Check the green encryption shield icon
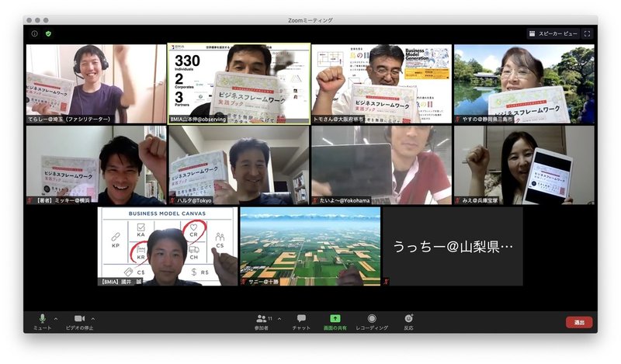Viewport: 621px width, 364px height. click(x=48, y=33)
